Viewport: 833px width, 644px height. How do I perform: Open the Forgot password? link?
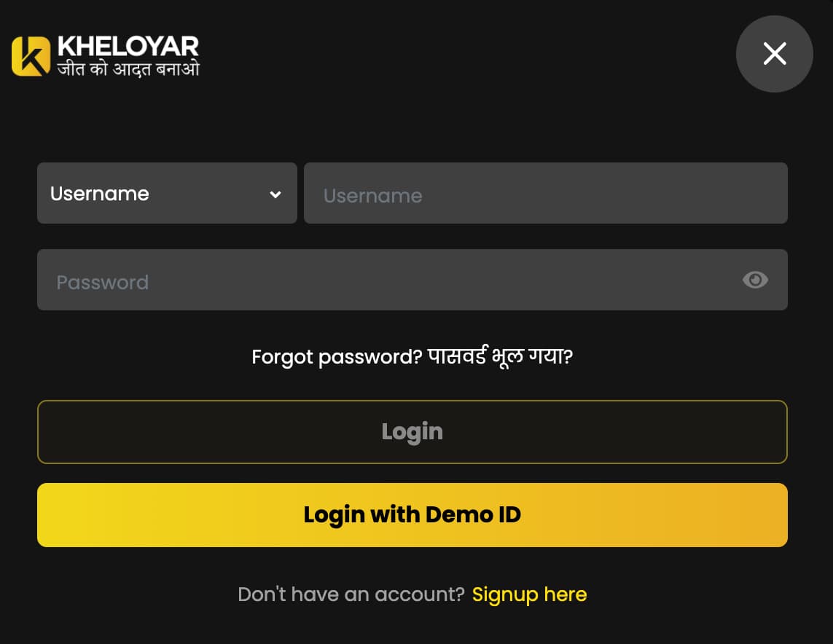pyautogui.click(x=337, y=357)
